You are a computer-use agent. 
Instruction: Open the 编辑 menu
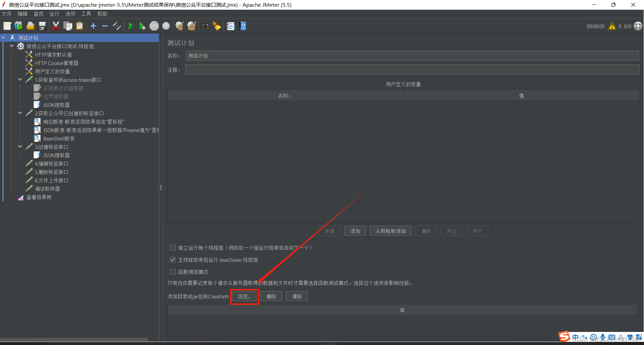click(x=22, y=14)
